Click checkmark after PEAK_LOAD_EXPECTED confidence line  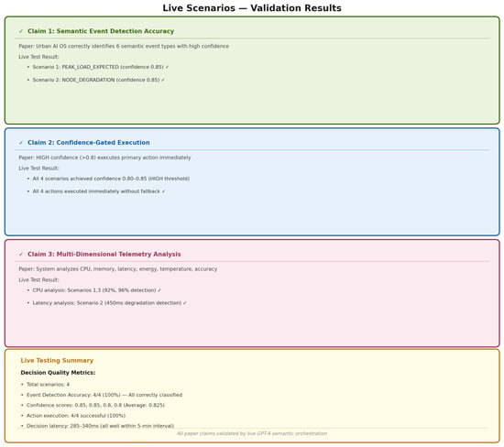pyautogui.click(x=167, y=67)
